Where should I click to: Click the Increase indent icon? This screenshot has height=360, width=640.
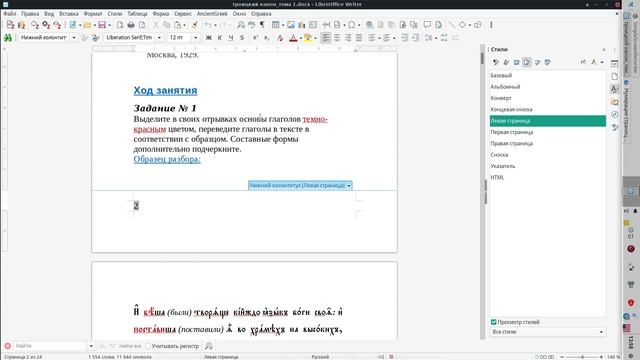pyautogui.click(x=404, y=38)
